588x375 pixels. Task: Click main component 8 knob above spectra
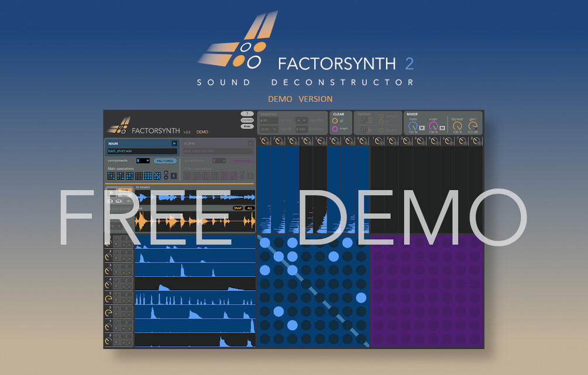pyautogui.click(x=363, y=142)
